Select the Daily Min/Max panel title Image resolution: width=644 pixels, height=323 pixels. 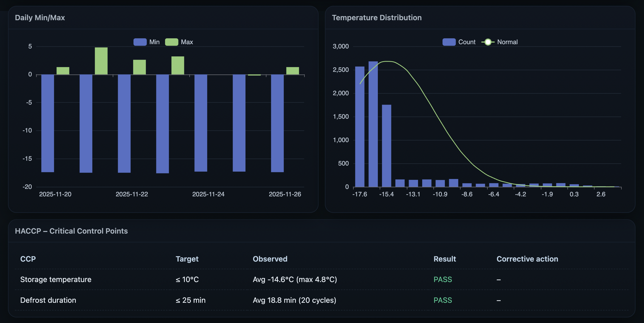(x=40, y=18)
